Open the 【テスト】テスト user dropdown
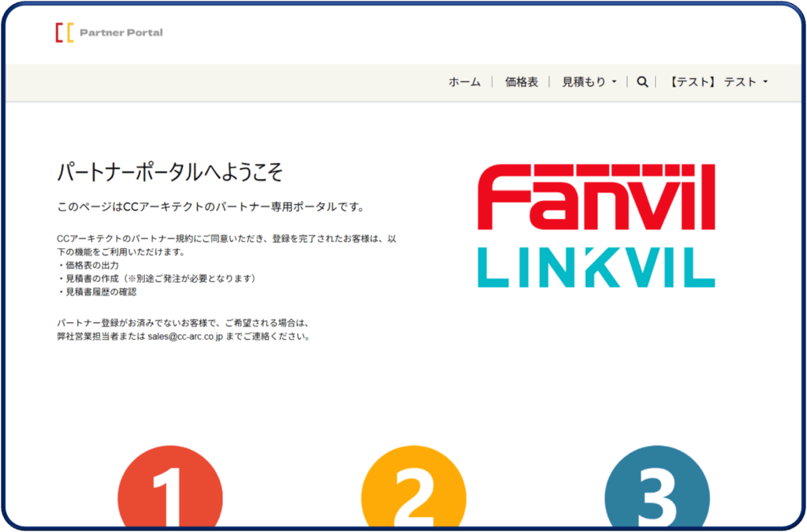807x532 pixels. pyautogui.click(x=717, y=82)
